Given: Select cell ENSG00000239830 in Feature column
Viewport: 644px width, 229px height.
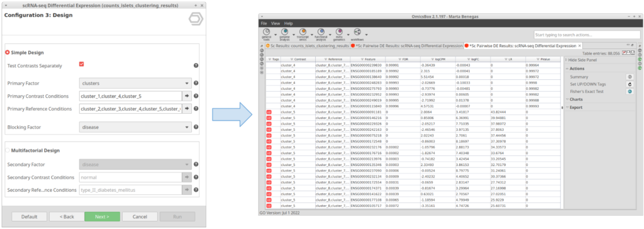Looking at the screenshot, I should pyautogui.click(x=367, y=65).
